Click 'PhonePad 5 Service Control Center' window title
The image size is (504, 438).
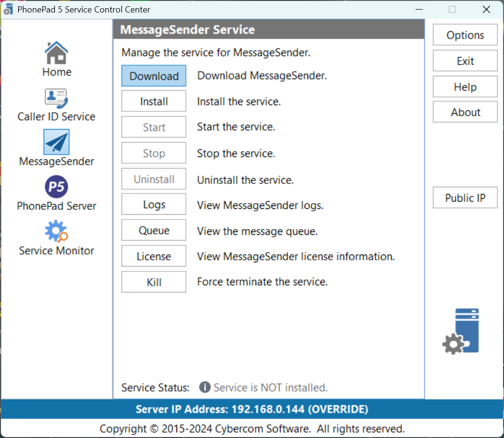point(84,10)
